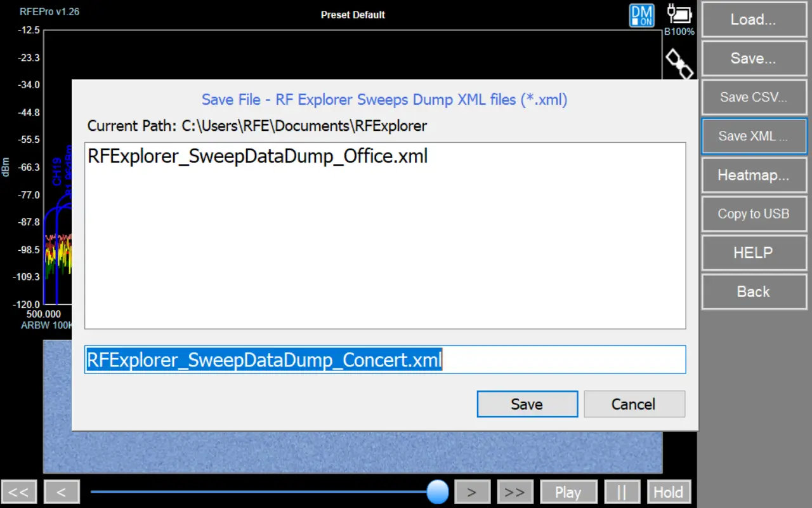This screenshot has width=812, height=508.
Task: Select RFExplorer_SweepDataDump_Office.xml in file list
Action: click(258, 156)
